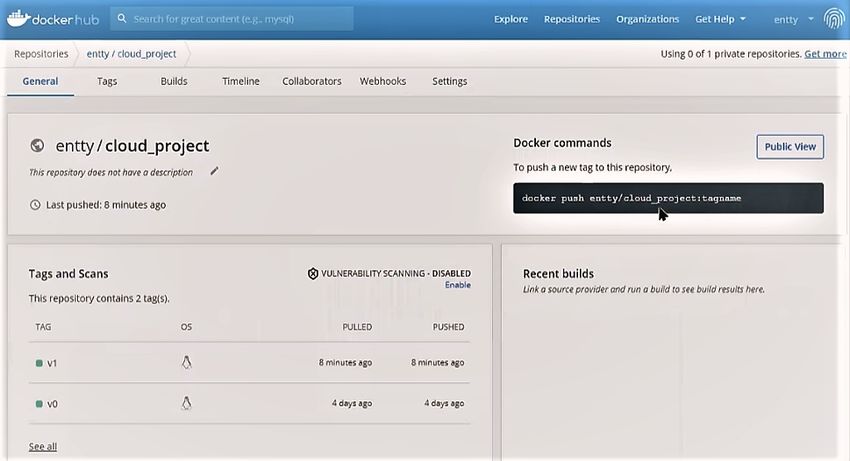Viewport: 850px width, 461px height.
Task: Open the Collaborators tab
Action: (x=312, y=81)
